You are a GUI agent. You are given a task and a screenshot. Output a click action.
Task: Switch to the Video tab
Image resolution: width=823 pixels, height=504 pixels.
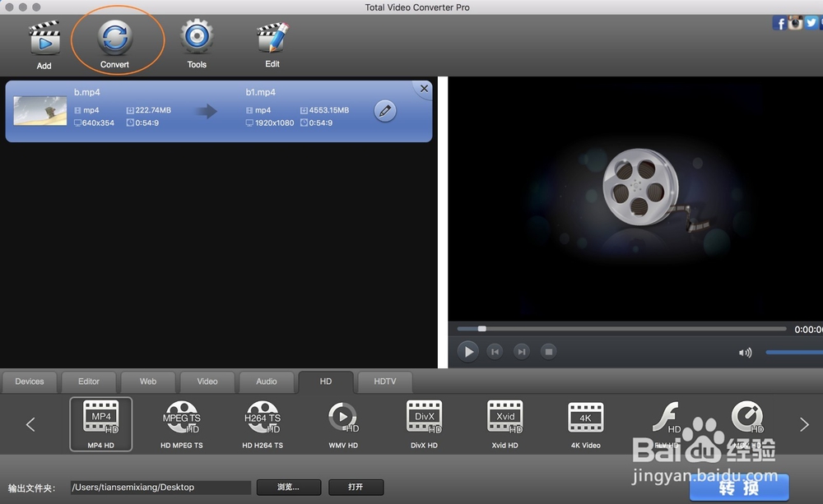(207, 381)
